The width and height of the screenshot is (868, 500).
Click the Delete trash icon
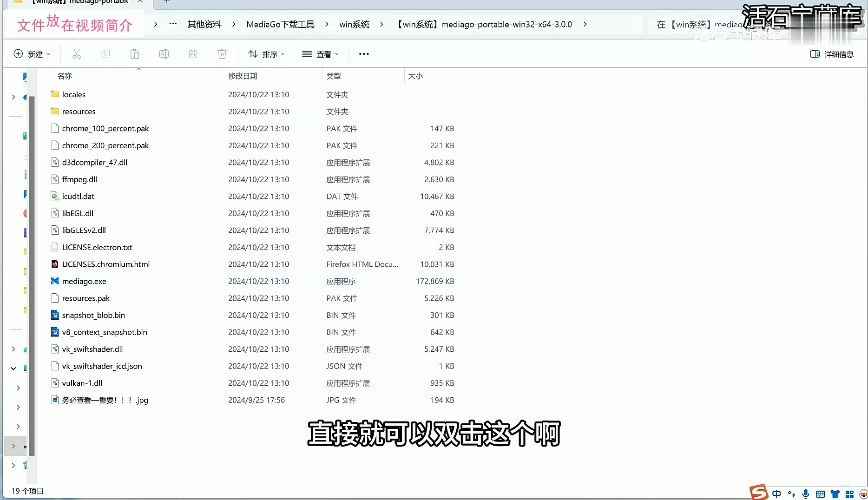(222, 54)
